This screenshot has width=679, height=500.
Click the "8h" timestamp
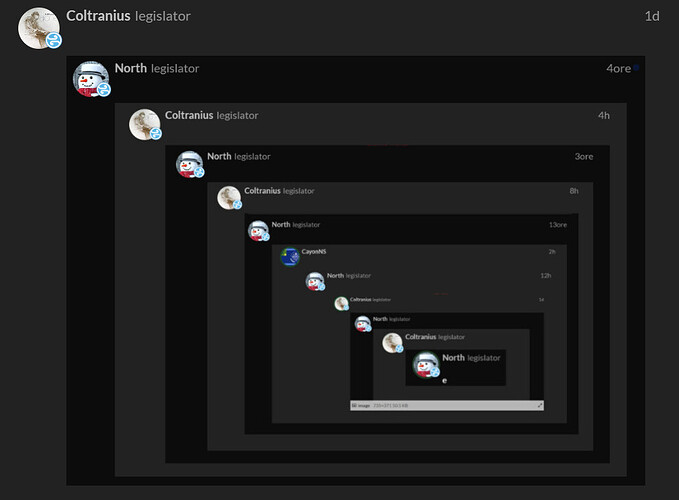tap(574, 190)
